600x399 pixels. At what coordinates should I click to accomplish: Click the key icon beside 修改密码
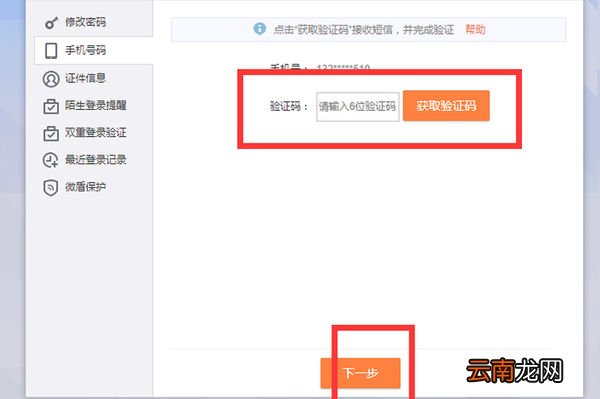coord(51,23)
